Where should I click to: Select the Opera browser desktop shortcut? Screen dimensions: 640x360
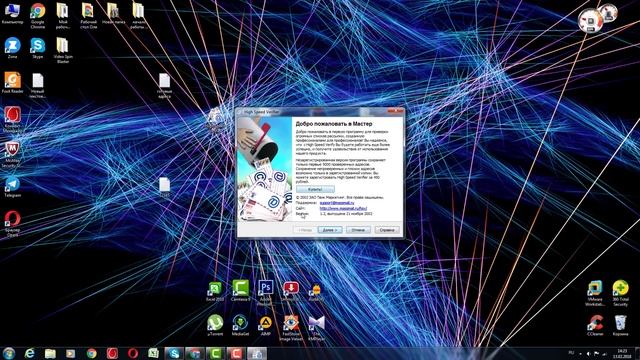click(x=12, y=223)
